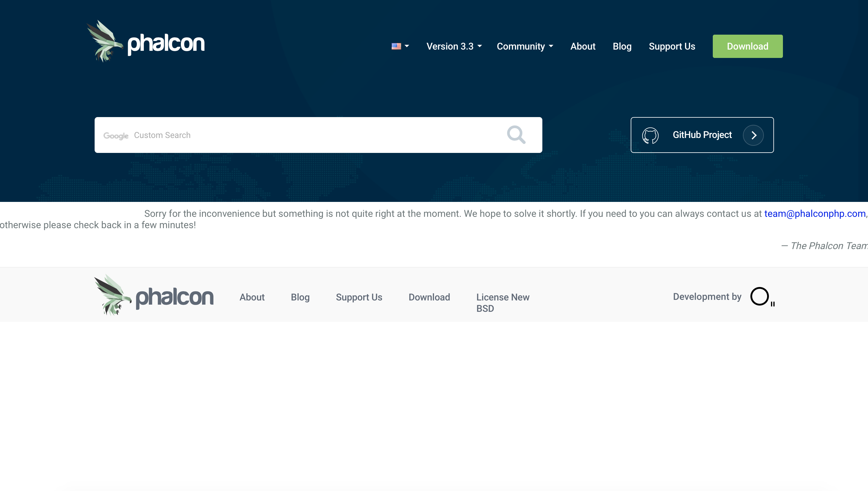Open Support Us in the header
The image size is (868, 491).
(x=672, y=46)
